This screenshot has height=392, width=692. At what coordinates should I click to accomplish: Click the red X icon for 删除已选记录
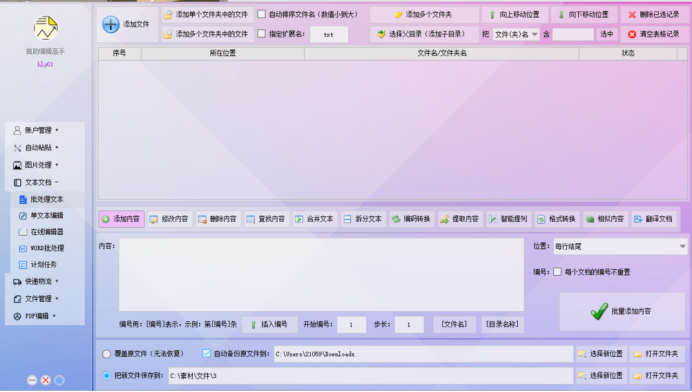tap(632, 15)
